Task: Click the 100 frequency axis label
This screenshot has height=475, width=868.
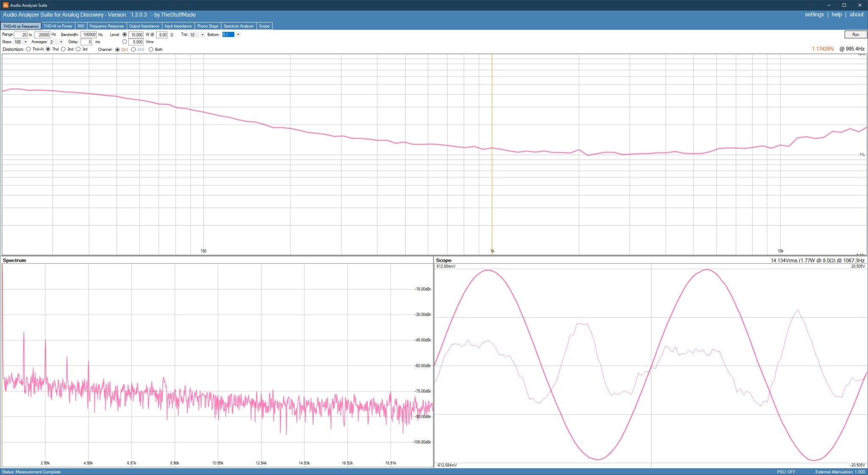Action: click(203, 251)
